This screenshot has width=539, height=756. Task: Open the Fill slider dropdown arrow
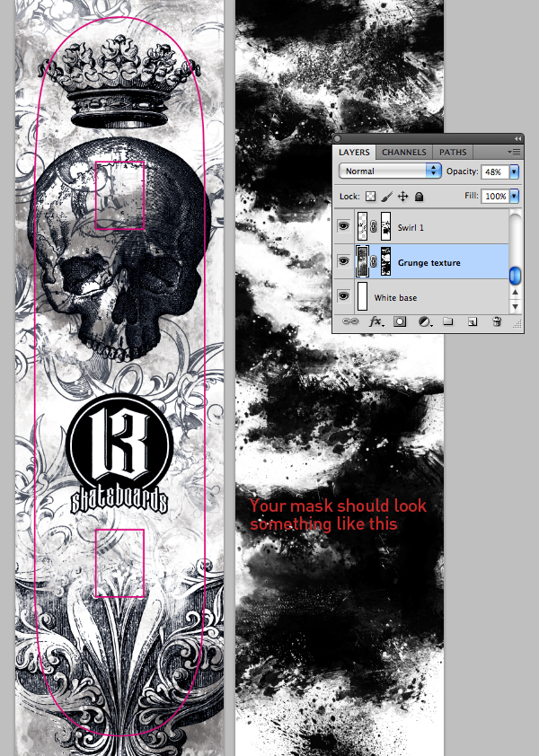(x=514, y=197)
